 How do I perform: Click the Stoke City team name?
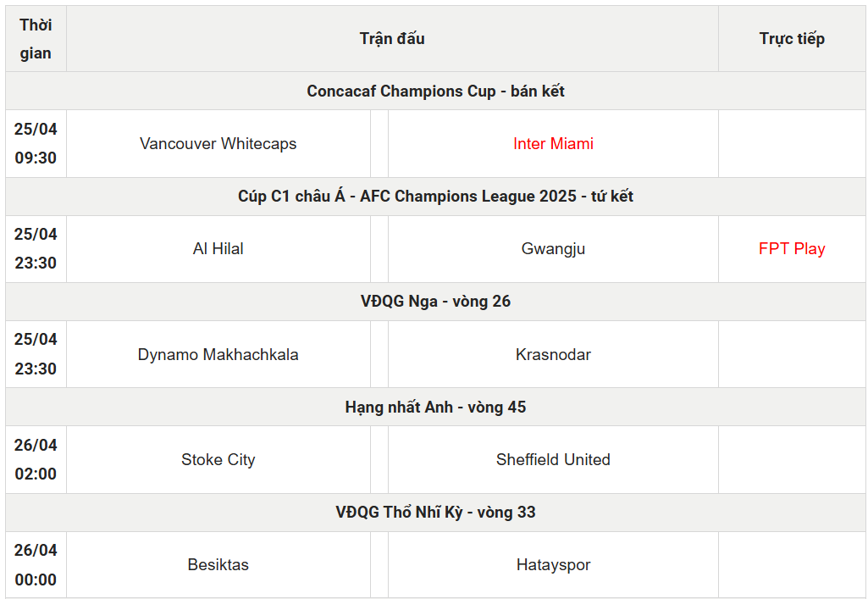click(218, 460)
